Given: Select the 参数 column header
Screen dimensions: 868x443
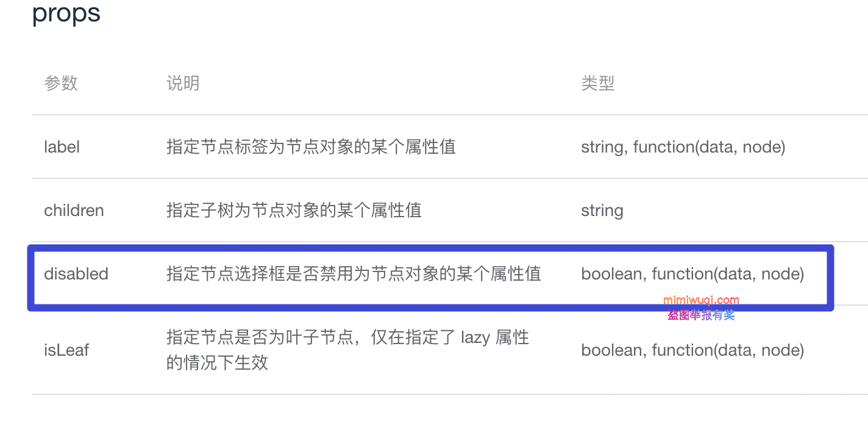Looking at the screenshot, I should click(x=61, y=83).
